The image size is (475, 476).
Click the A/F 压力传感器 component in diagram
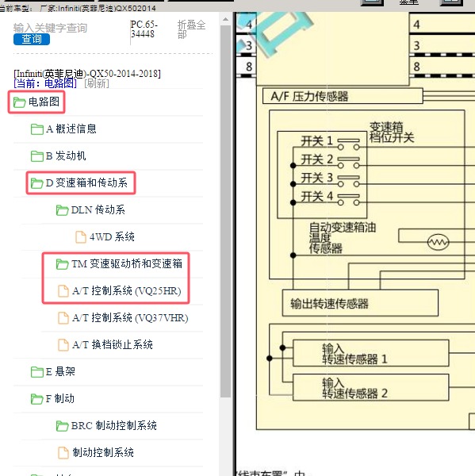343,96
